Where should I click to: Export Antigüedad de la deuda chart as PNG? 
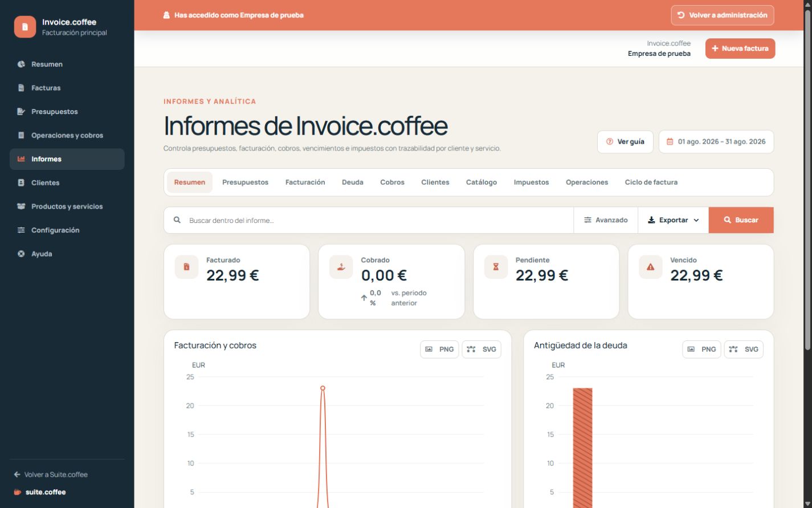(701, 349)
